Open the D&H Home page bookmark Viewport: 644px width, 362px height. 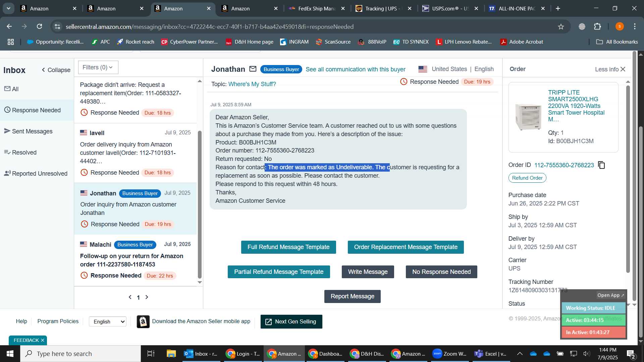(250, 42)
